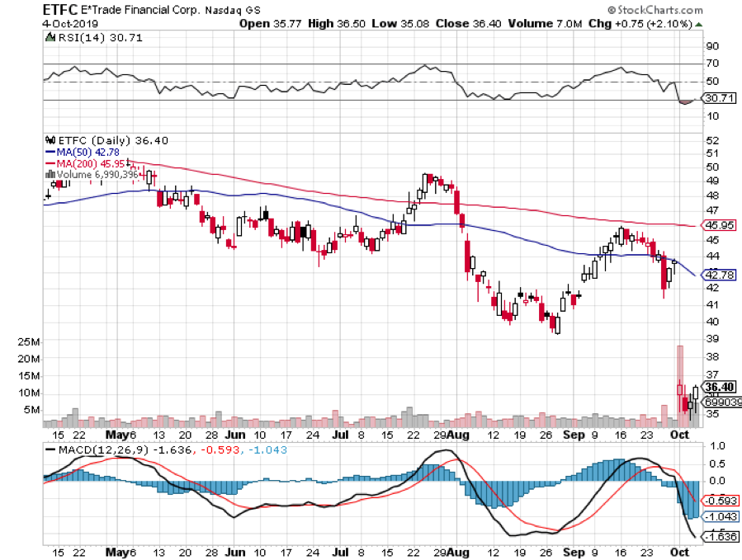Click the ETFC (Daily) 36.40 legend text

click(112, 140)
